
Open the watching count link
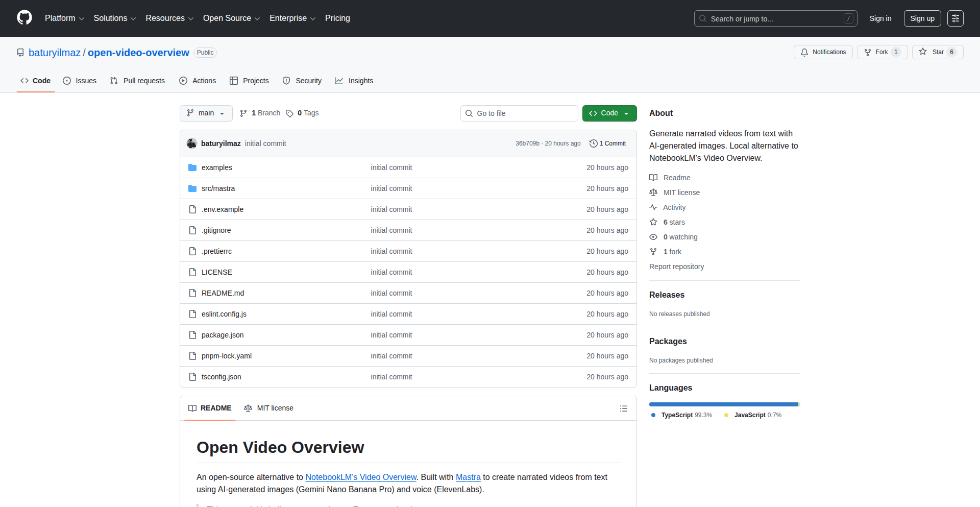pyautogui.click(x=680, y=237)
